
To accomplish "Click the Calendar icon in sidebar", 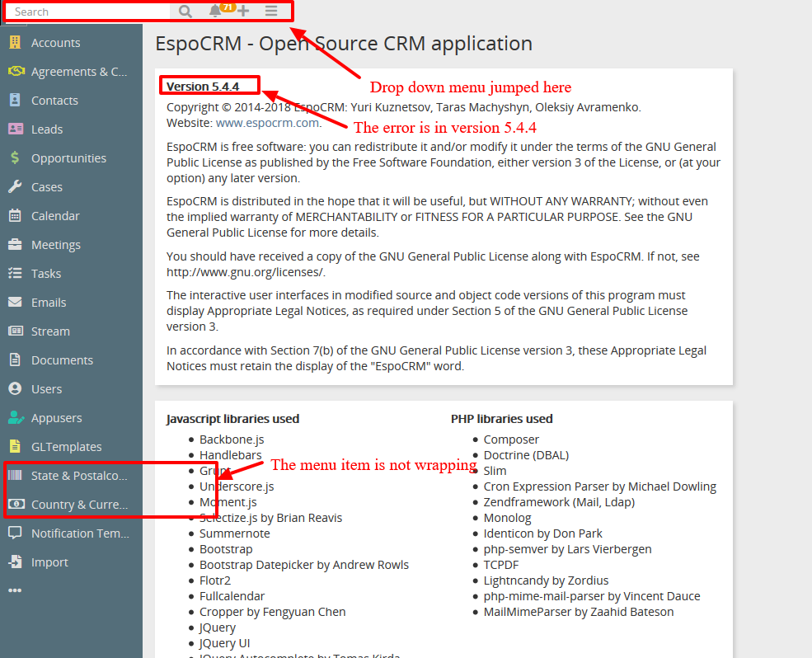I will coord(15,215).
